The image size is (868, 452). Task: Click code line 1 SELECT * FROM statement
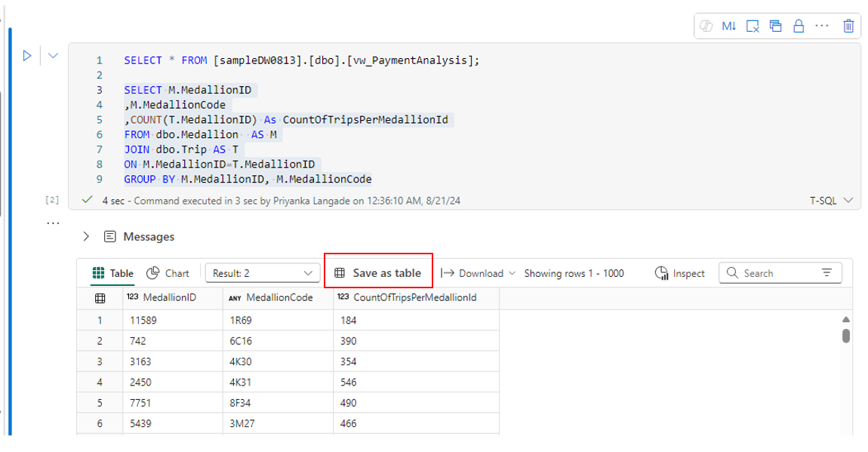coord(302,60)
